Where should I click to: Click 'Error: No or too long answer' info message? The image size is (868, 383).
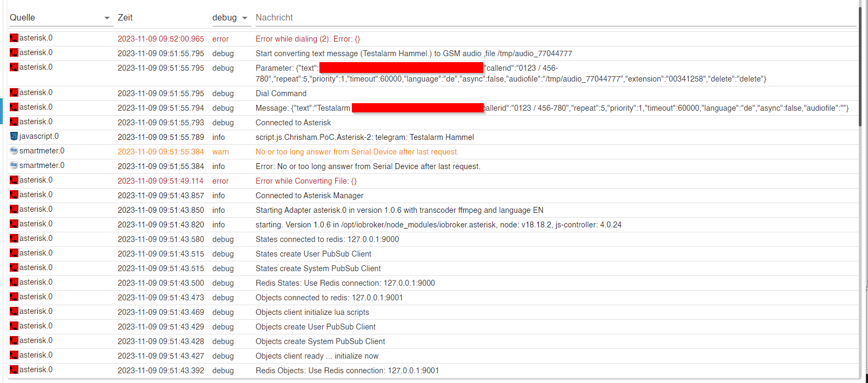pyautogui.click(x=368, y=166)
